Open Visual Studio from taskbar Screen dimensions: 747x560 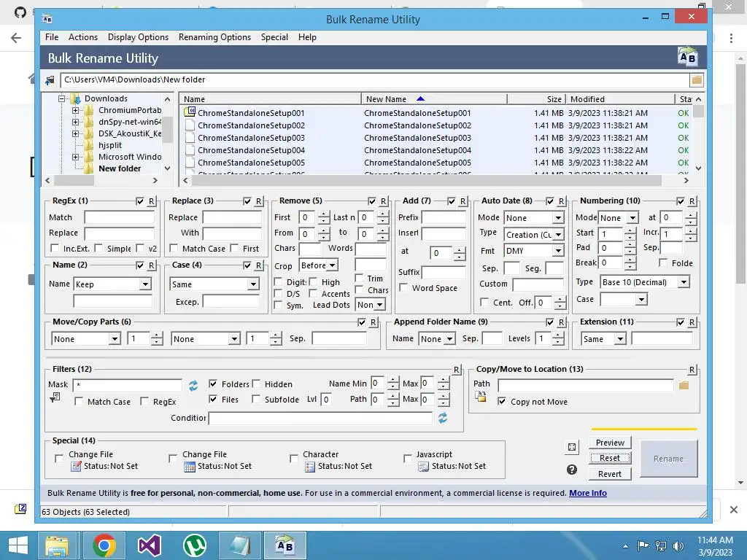tap(149, 545)
